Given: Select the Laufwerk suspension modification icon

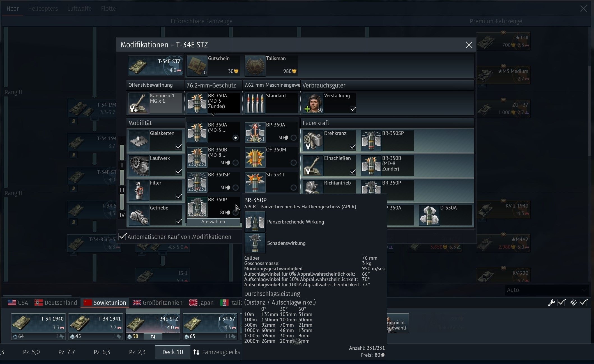Looking at the screenshot, I should [139, 166].
